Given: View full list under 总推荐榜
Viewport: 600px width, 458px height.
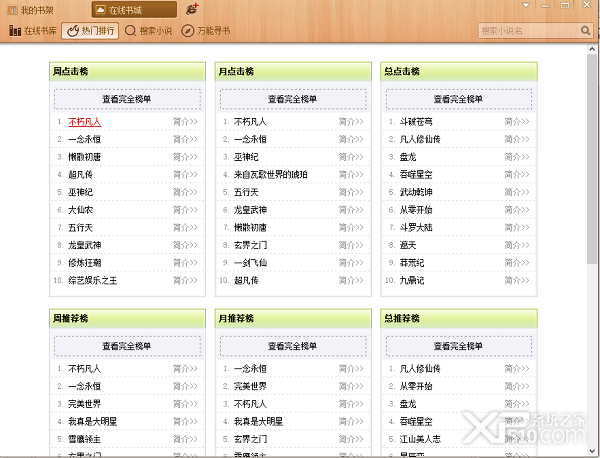Looking at the screenshot, I should [x=459, y=346].
